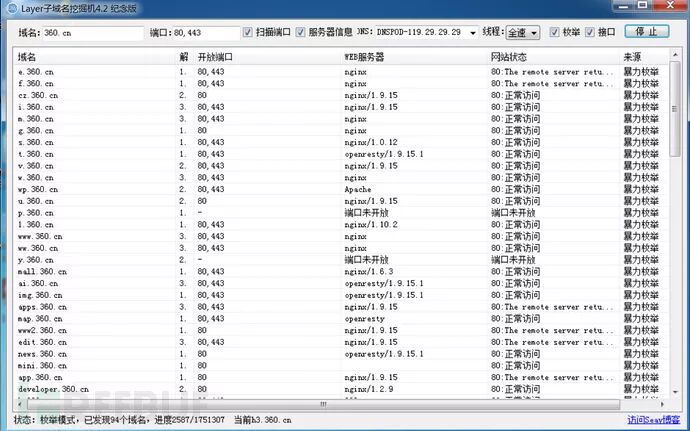
Task: Select the v.360.cn row
Action: 341,166
